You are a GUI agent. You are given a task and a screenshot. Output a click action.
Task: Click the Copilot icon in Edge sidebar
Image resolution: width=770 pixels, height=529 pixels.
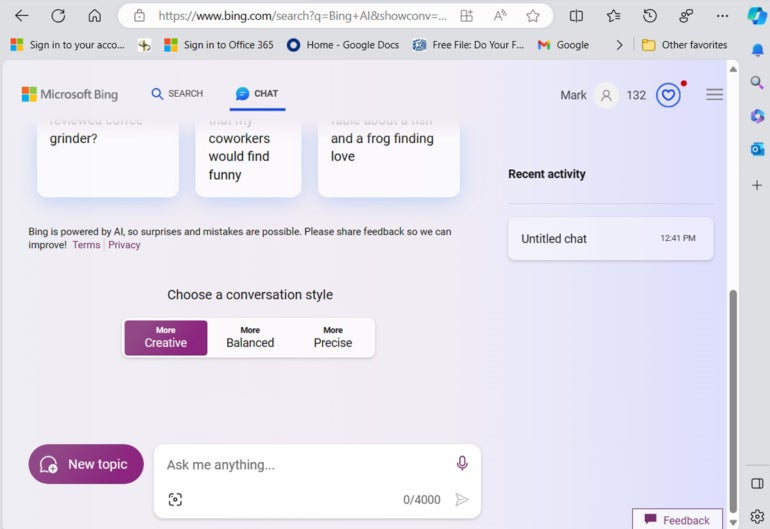pos(757,16)
